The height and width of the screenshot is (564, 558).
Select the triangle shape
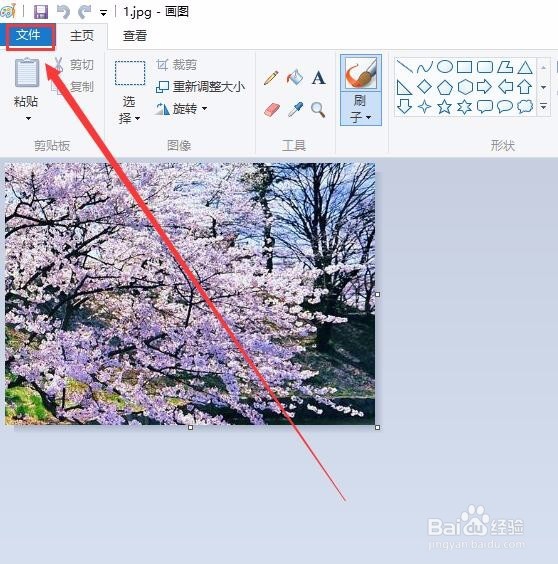(x=525, y=67)
